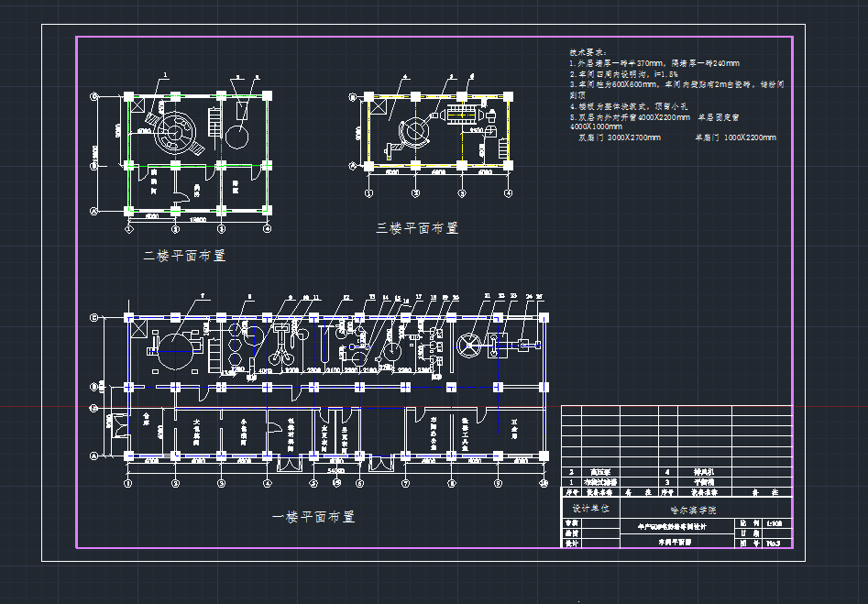The image size is (868, 604).
Task: Select the 三楼平面布置 title text
Action: 417,228
